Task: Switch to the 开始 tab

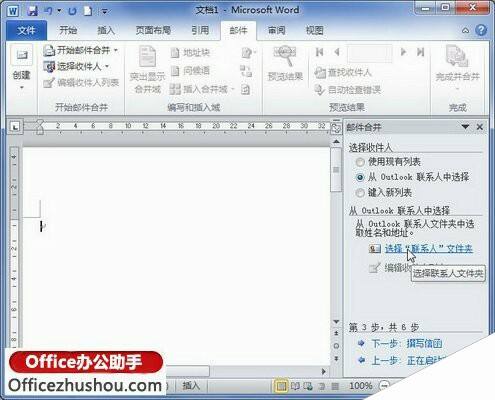Action: [x=68, y=31]
